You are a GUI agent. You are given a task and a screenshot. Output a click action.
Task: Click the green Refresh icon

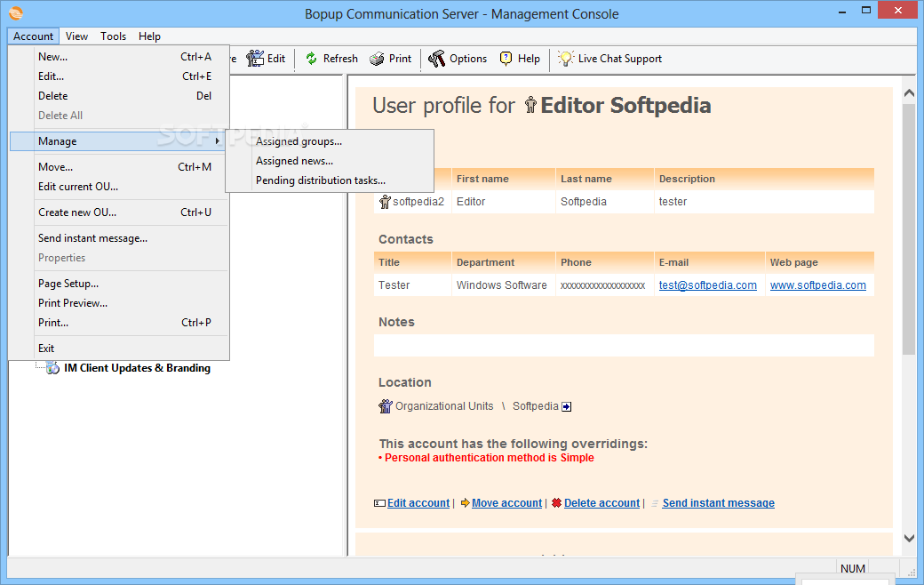pos(311,59)
